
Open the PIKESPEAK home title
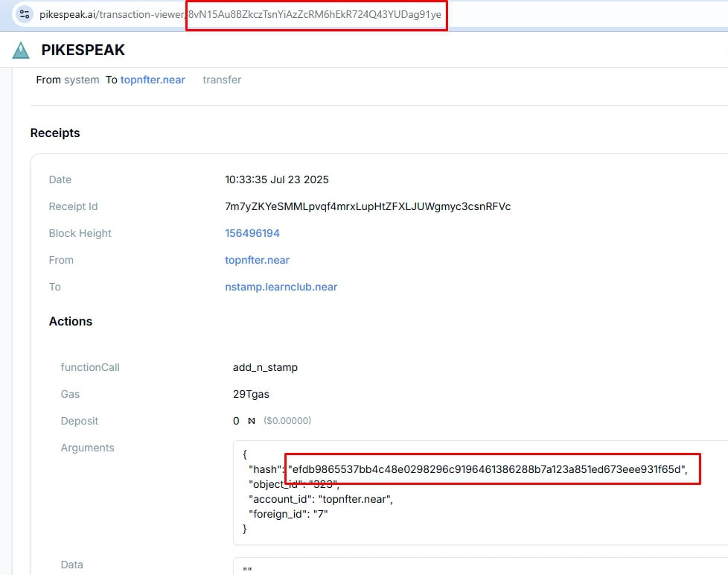click(x=83, y=50)
